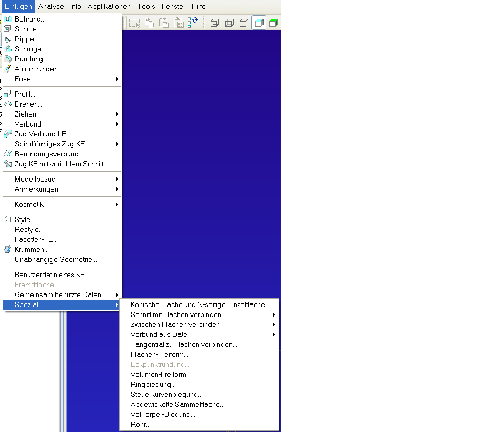The image size is (504, 432).
Task: Click the dashed selection box toolbar icon
Action: (134, 23)
